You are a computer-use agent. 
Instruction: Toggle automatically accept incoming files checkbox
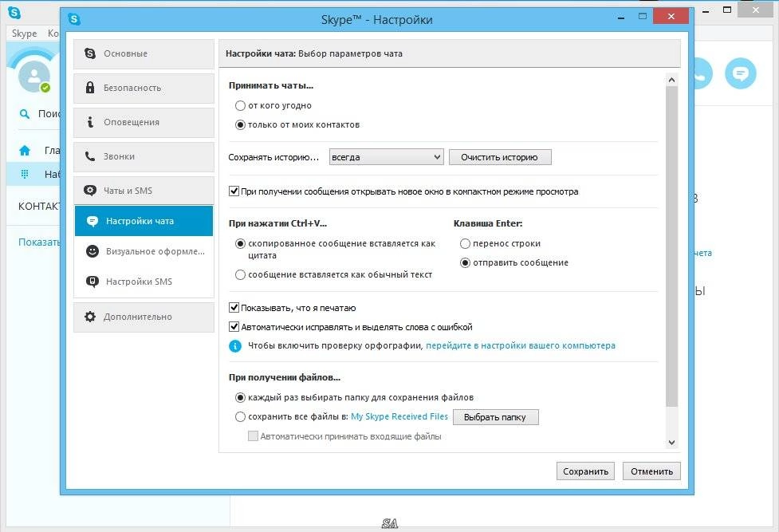pyautogui.click(x=253, y=436)
